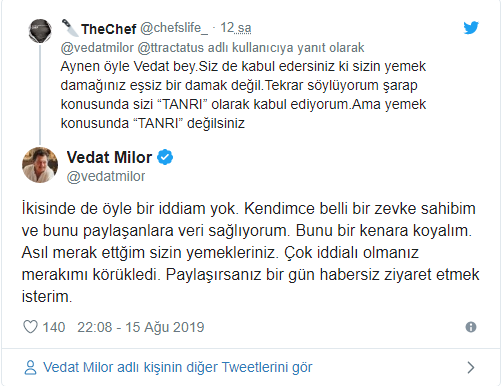Open TheChef profile avatar

[x=40, y=31]
